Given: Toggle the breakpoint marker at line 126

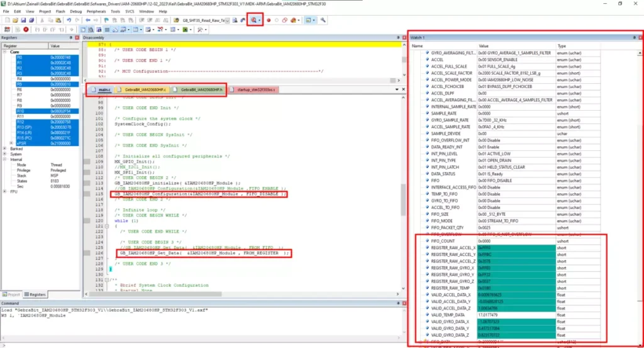Looking at the screenshot, I should [x=87, y=253].
